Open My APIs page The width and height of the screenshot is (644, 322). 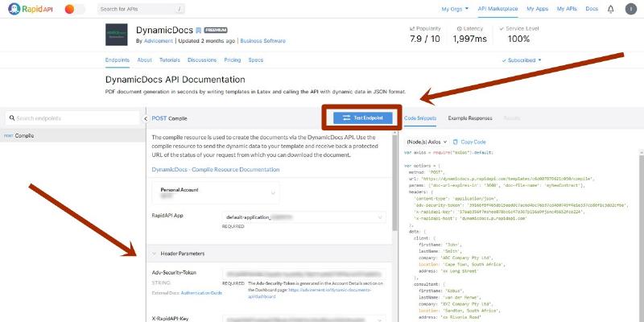567,9
